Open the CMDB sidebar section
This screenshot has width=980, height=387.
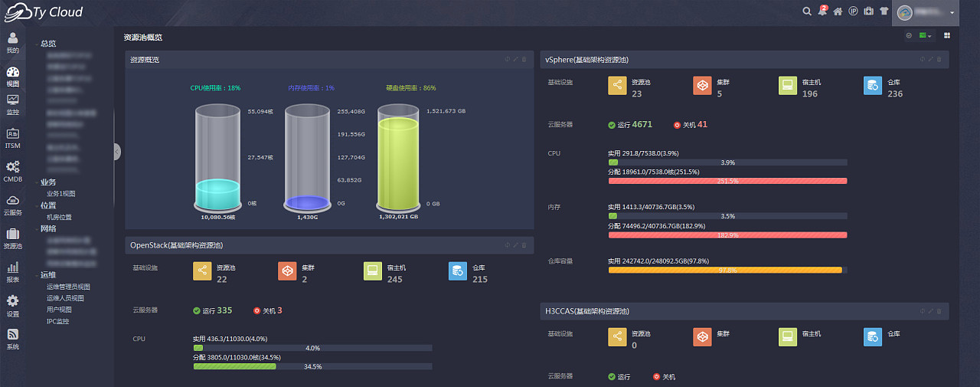click(x=13, y=172)
